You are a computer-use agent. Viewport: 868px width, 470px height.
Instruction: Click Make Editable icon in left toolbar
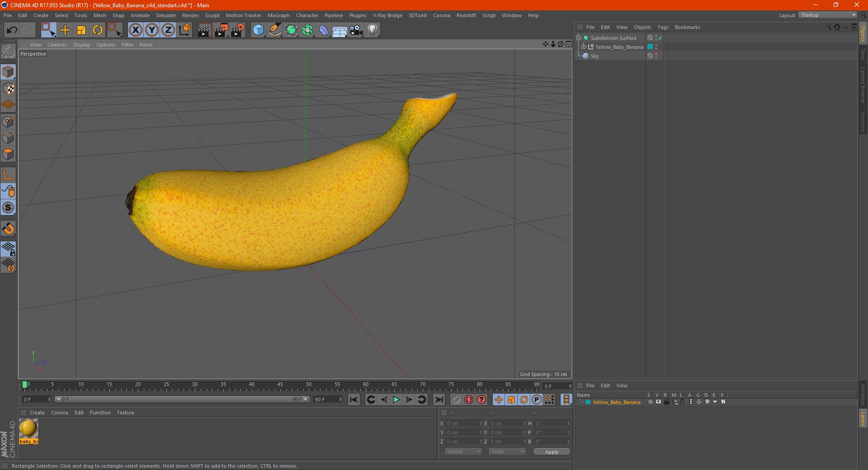8,51
